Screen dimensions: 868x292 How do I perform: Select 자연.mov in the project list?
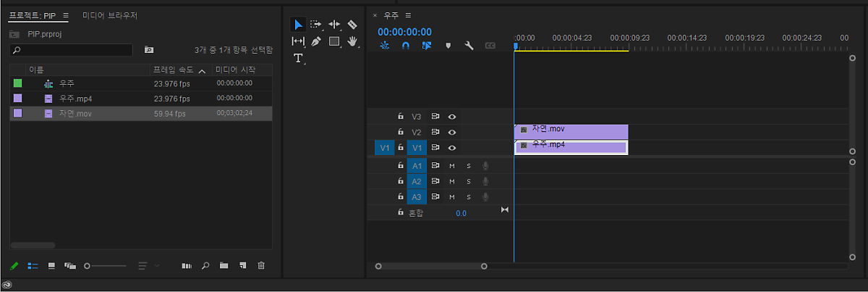tap(75, 113)
